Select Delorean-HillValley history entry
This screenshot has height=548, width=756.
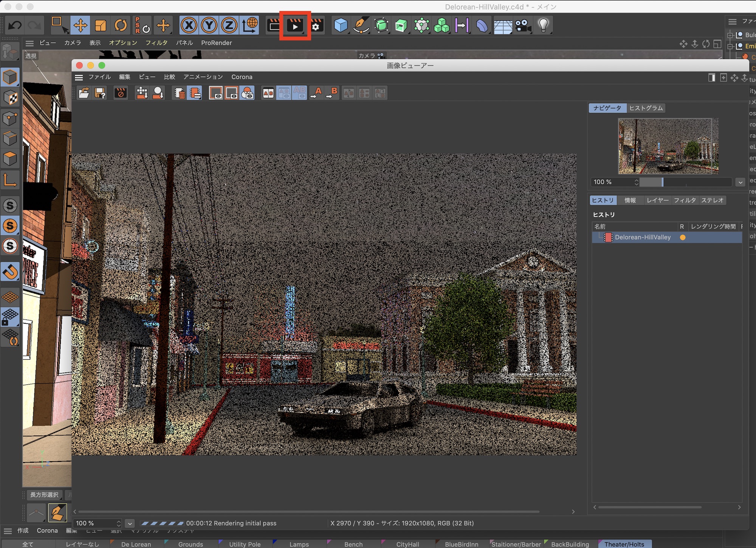(642, 237)
